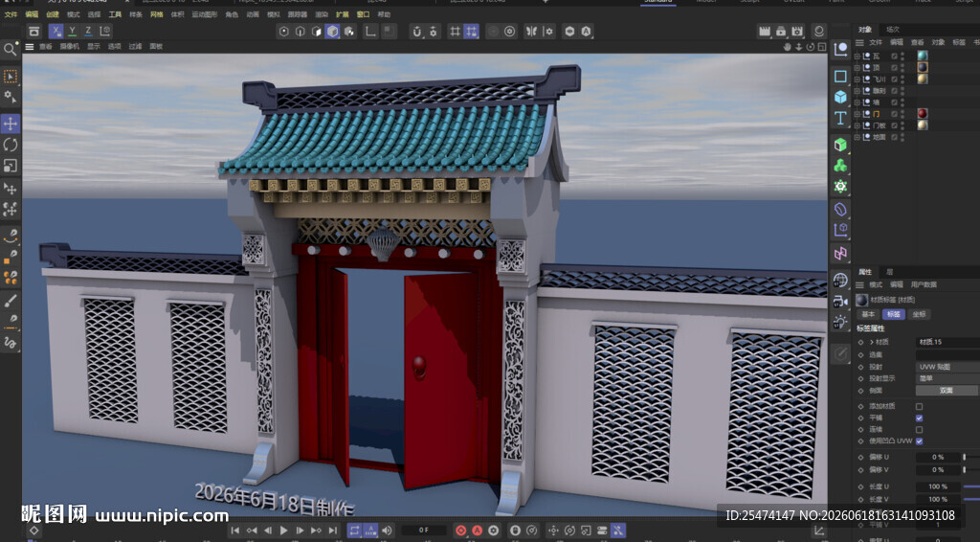Screen dimensions: 980x542
Task: Select the teal material tag on 瓦
Action: click(x=923, y=56)
